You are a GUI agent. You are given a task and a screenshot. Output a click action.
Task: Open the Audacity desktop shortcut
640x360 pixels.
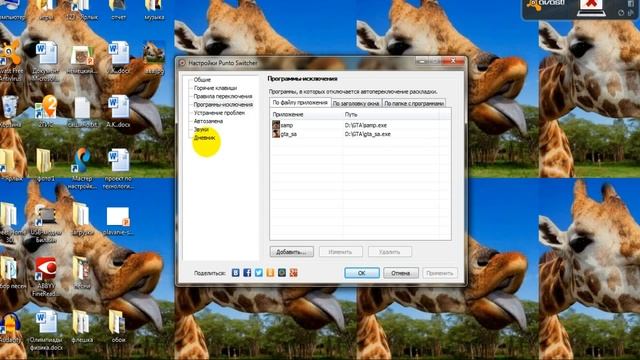(x=10, y=328)
